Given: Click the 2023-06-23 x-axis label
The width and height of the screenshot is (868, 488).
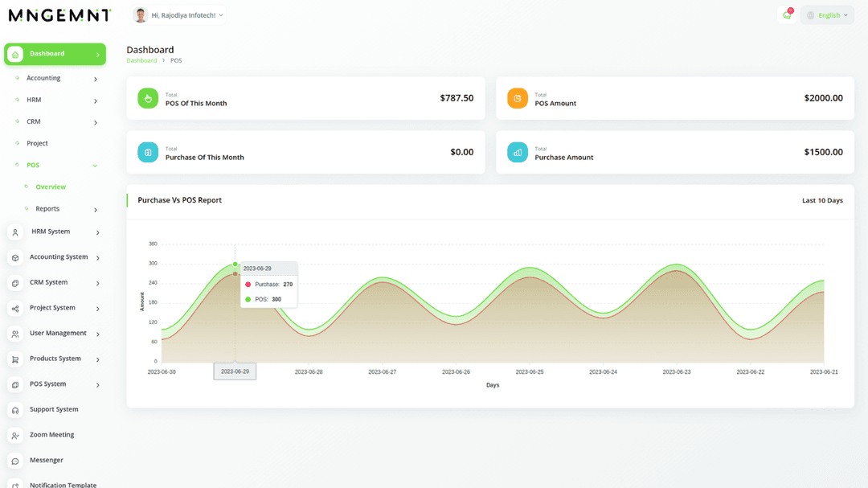Looking at the screenshot, I should point(677,371).
